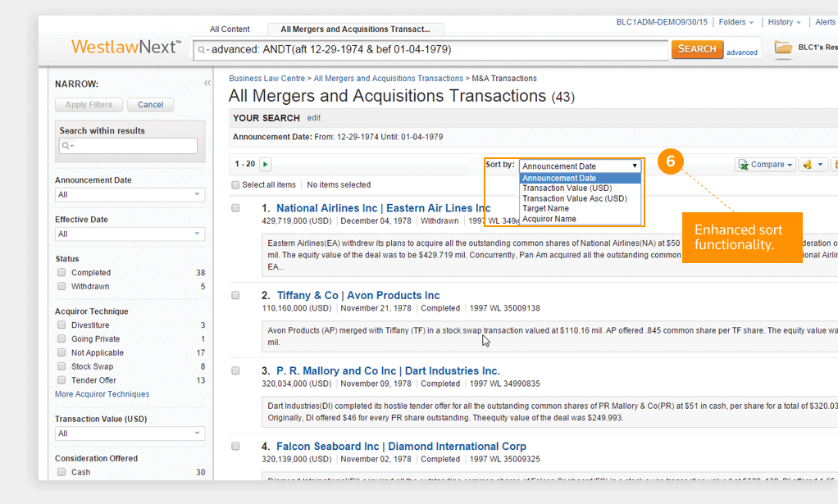Image resolution: width=838 pixels, height=504 pixels.
Task: Switch to the All Content tab
Action: coord(230,30)
